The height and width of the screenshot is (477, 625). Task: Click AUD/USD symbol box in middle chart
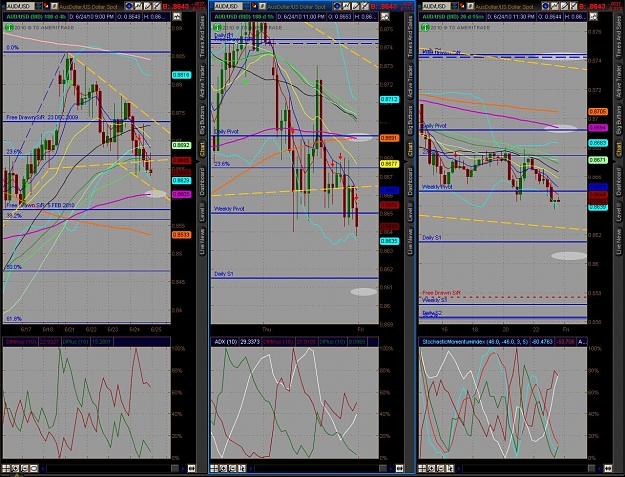tap(228, 6)
